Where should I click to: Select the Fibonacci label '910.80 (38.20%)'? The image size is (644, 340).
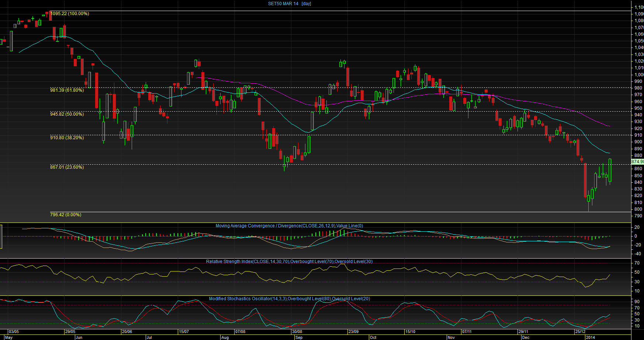67,138
